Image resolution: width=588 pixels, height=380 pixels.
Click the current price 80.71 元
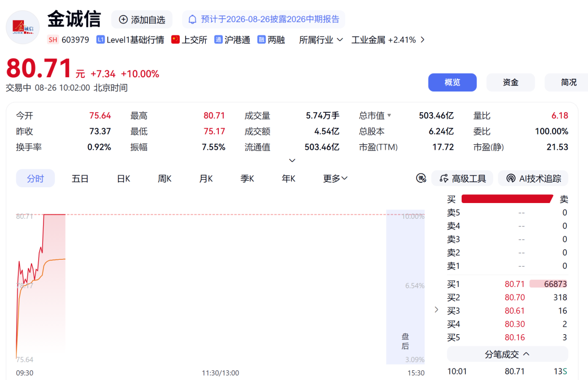click(x=45, y=69)
